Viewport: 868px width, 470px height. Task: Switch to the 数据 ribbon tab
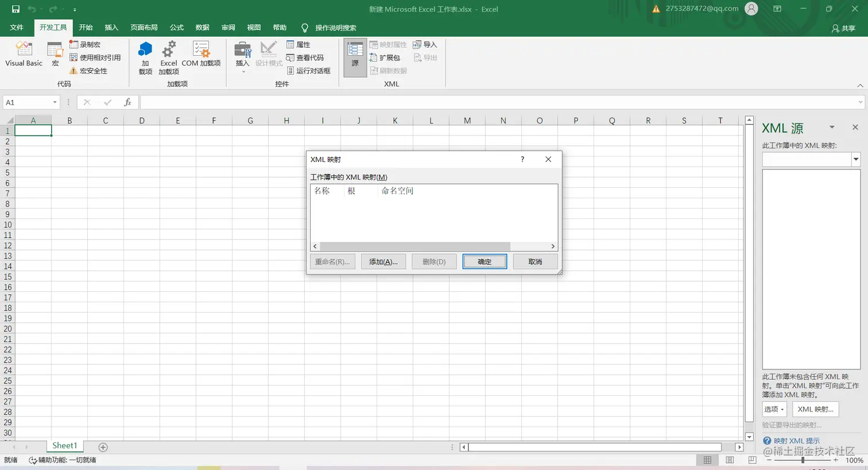click(202, 28)
